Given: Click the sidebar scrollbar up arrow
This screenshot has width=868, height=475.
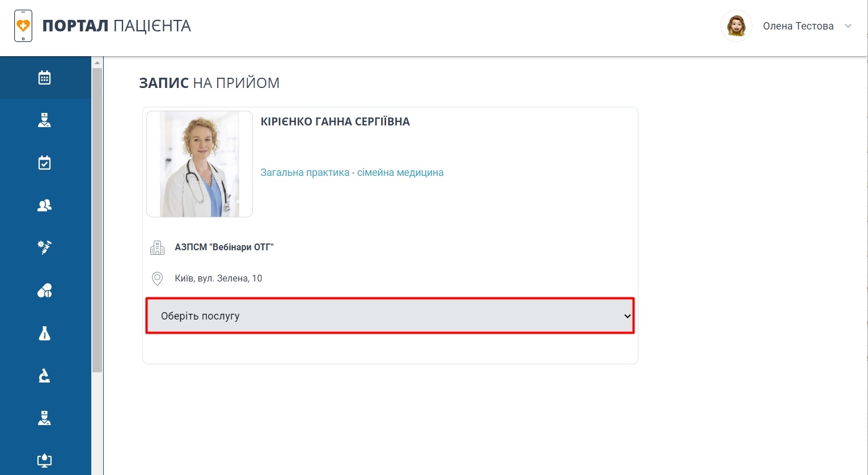Looking at the screenshot, I should (x=97, y=62).
